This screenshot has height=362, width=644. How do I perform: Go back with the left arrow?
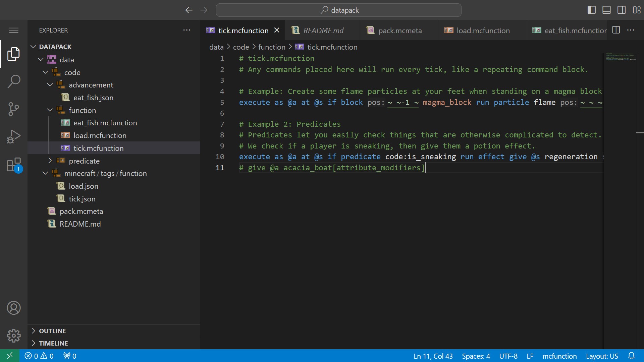(189, 10)
